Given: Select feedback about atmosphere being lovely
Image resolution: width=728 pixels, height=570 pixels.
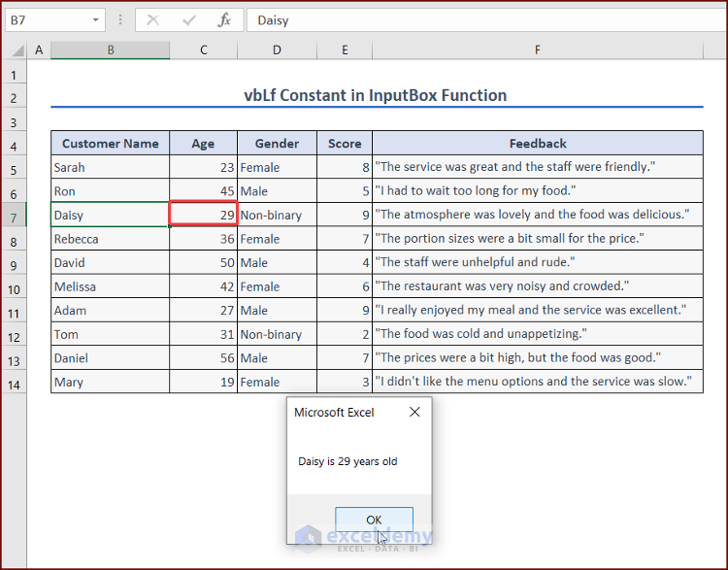Looking at the screenshot, I should [538, 215].
